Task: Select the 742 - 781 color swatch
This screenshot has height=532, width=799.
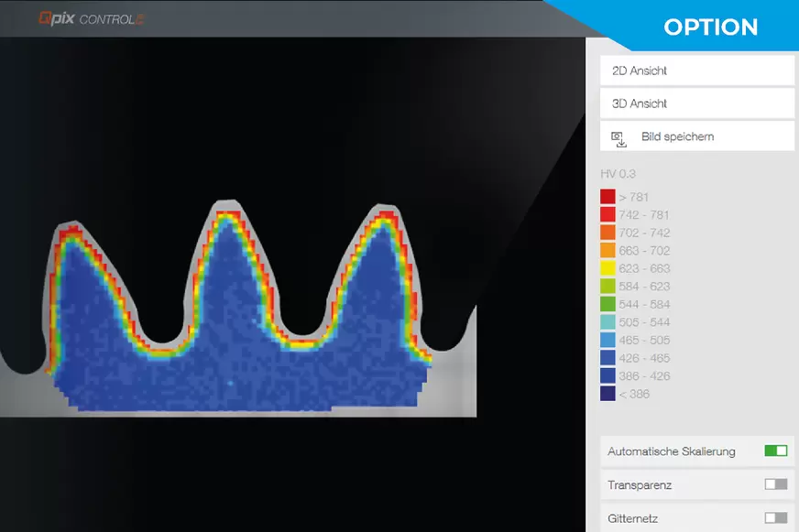Action: (x=607, y=214)
